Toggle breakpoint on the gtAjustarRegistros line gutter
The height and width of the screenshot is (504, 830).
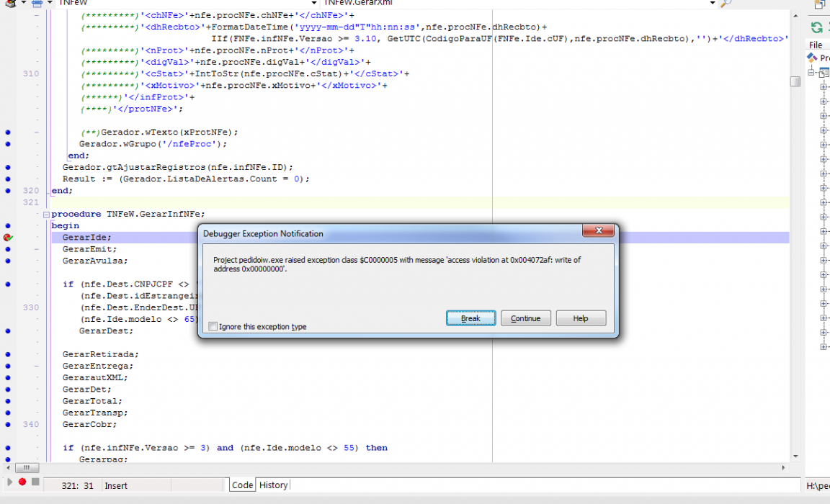(8, 167)
